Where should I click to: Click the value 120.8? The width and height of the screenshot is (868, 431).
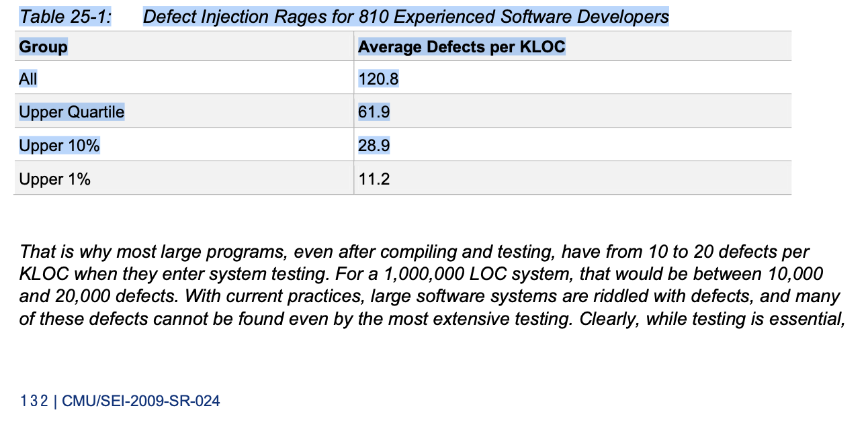(378, 79)
